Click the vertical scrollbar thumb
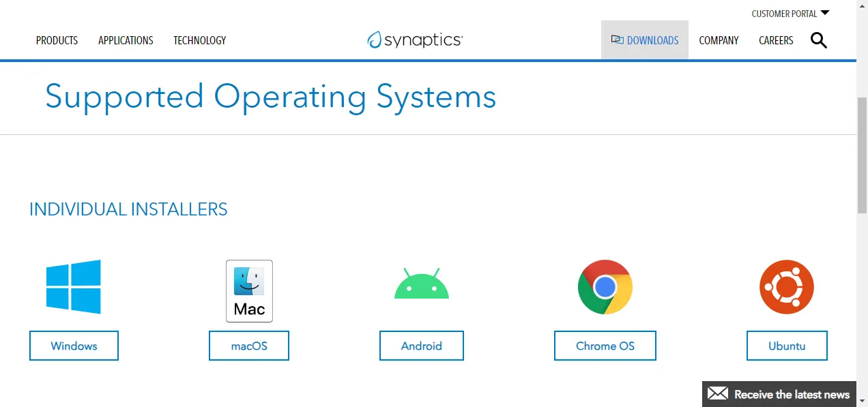This screenshot has height=407, width=868. pos(862,155)
